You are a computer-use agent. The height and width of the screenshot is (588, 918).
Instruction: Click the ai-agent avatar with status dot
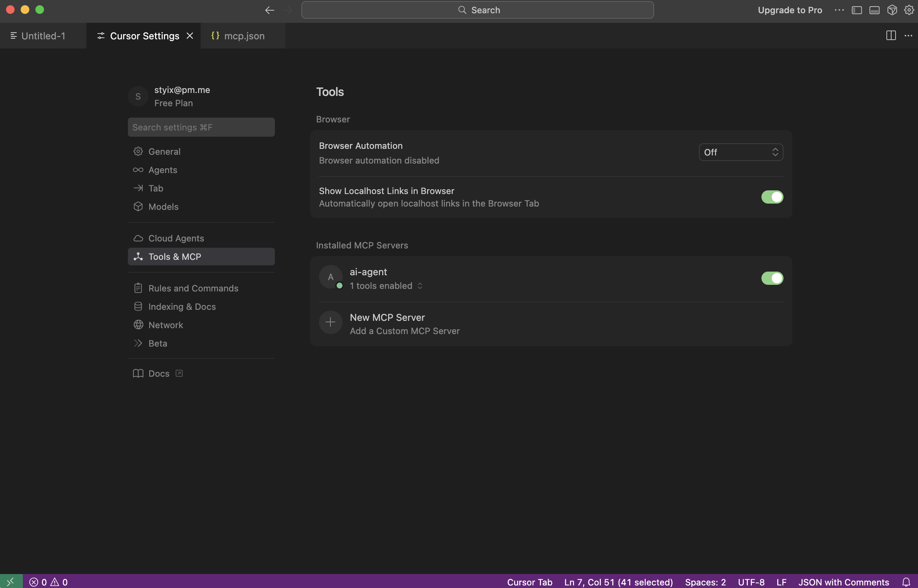[330, 277]
